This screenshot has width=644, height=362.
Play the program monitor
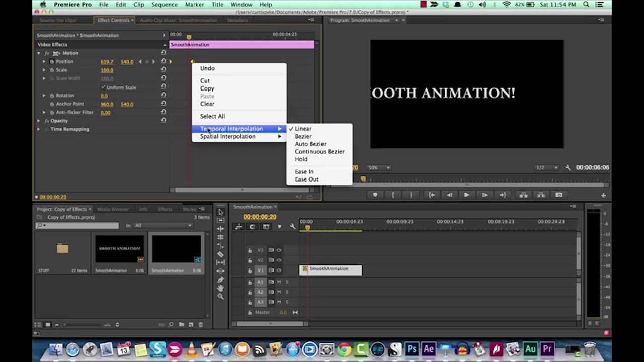(466, 195)
